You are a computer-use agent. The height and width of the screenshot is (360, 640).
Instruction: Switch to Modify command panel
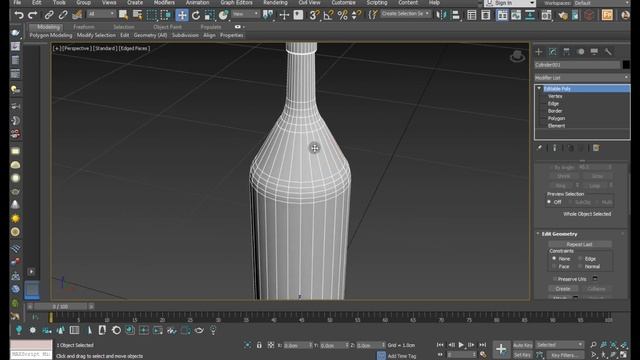pos(553,52)
